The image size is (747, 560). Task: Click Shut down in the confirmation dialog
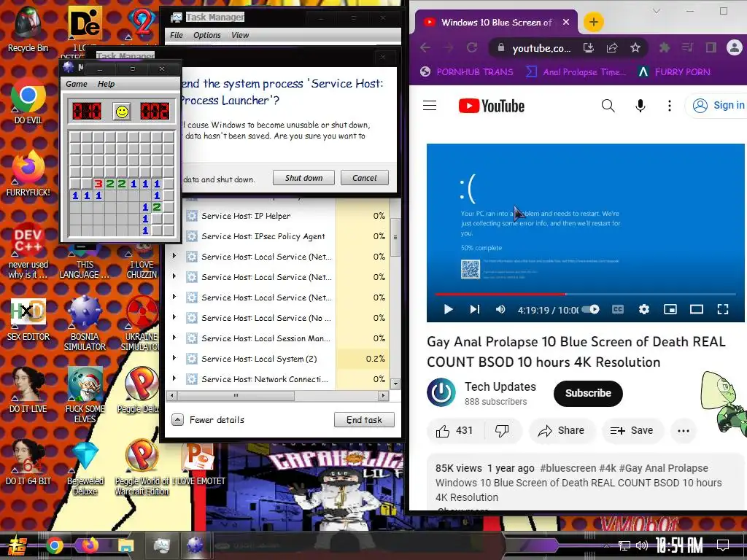(x=303, y=178)
